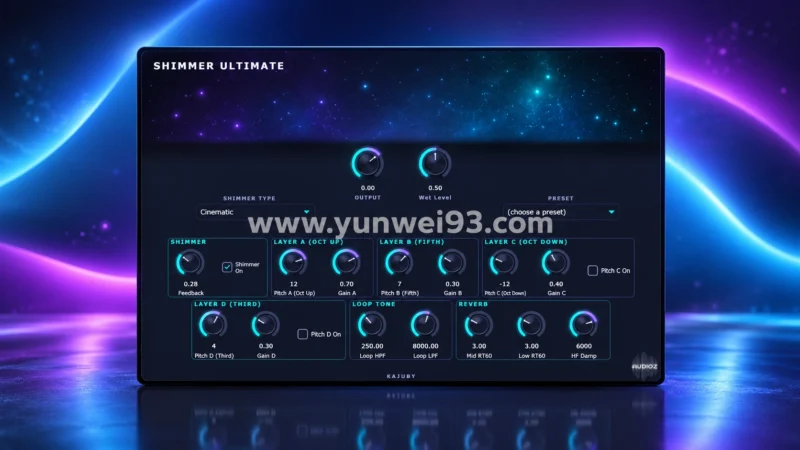Click the Pitch C value -12
Viewport: 800px width, 450px height.
(505, 284)
